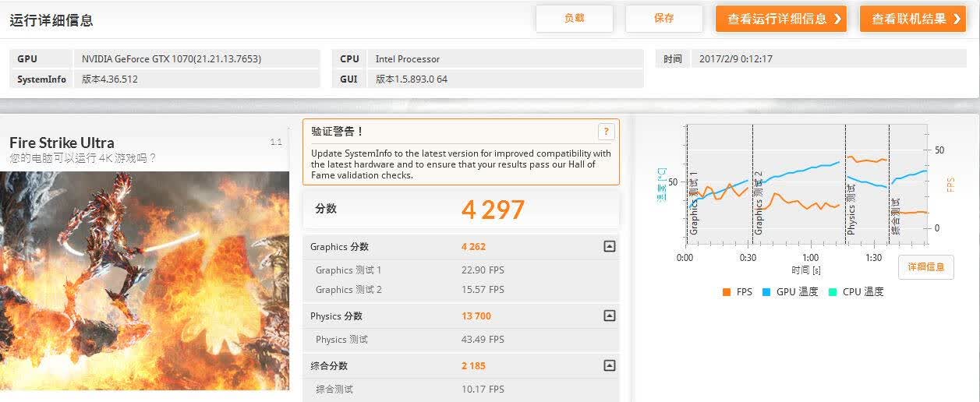Image resolution: width=980 pixels, height=402 pixels.
Task: Click the Physics 测试 marker in chart
Action: 851,209
